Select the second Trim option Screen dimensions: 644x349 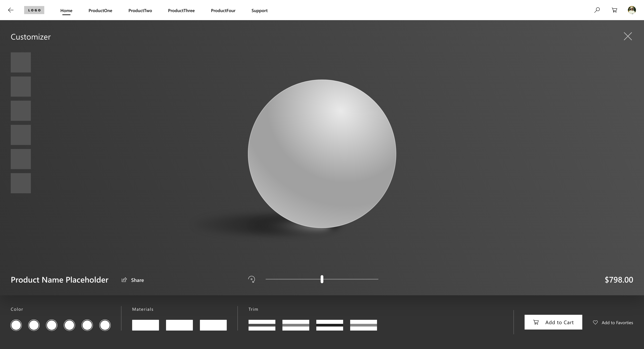296,325
